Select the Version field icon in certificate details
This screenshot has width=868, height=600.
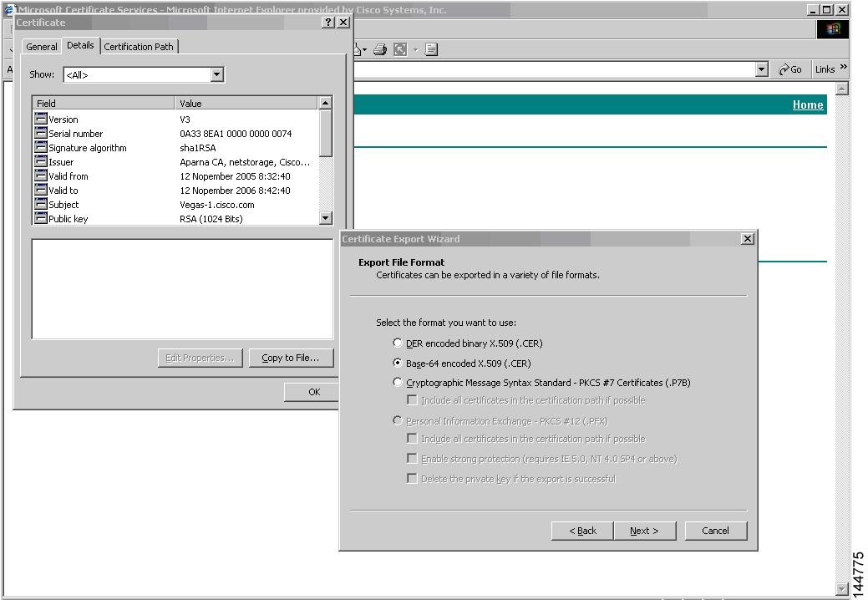[41, 119]
